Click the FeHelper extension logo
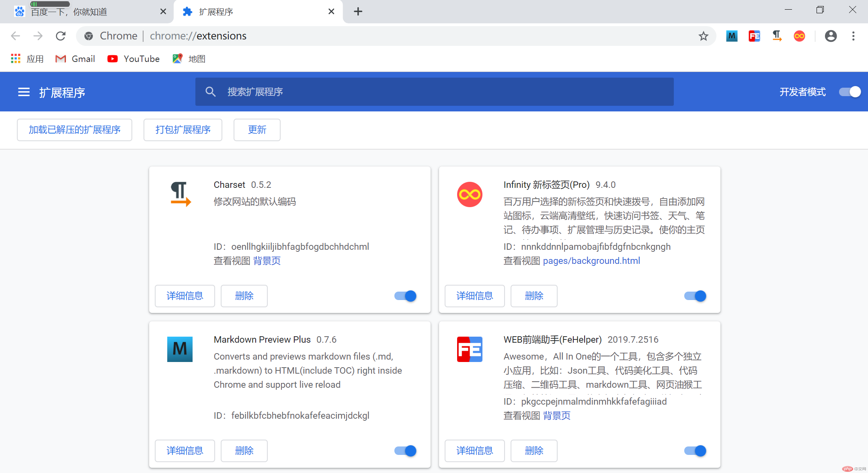 click(x=470, y=349)
